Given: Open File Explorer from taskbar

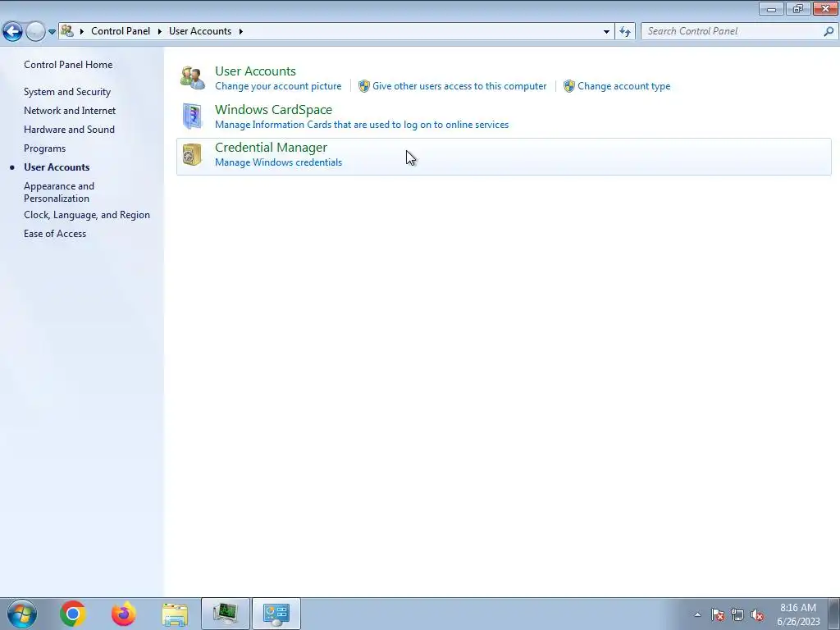Looking at the screenshot, I should [x=175, y=614].
